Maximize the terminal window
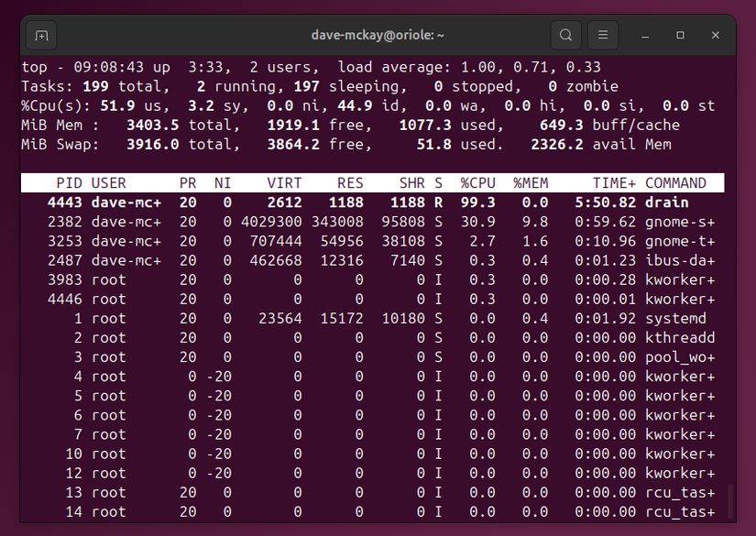The width and height of the screenshot is (756, 536). pyautogui.click(x=679, y=34)
